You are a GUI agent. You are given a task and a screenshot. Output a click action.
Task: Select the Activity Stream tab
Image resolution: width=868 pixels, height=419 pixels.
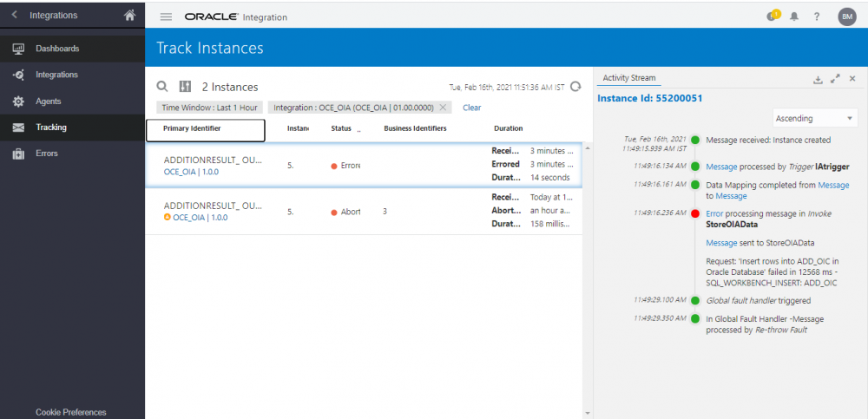coord(628,78)
